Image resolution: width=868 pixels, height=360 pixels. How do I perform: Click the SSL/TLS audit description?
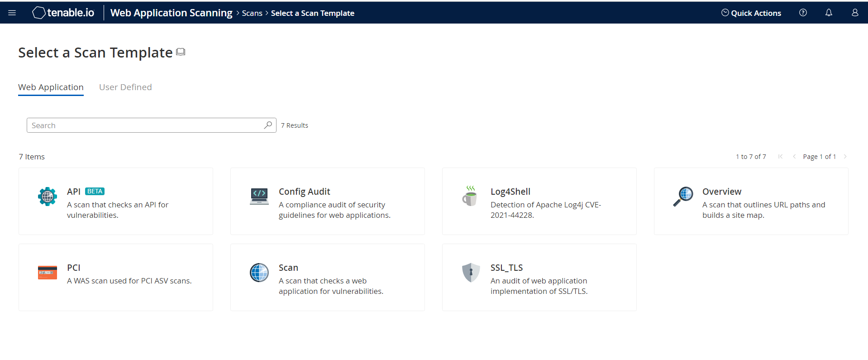point(539,286)
